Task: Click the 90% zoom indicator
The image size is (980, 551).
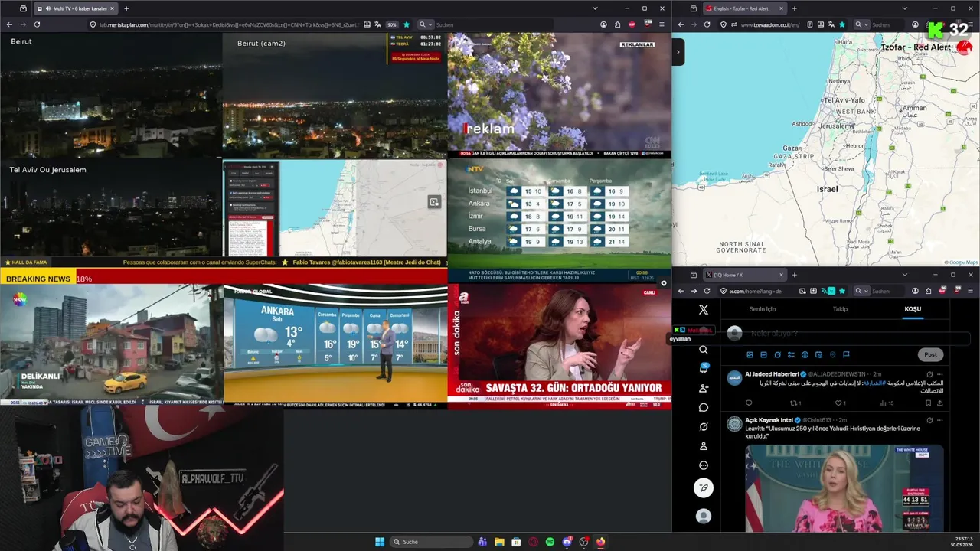Action: (391, 24)
